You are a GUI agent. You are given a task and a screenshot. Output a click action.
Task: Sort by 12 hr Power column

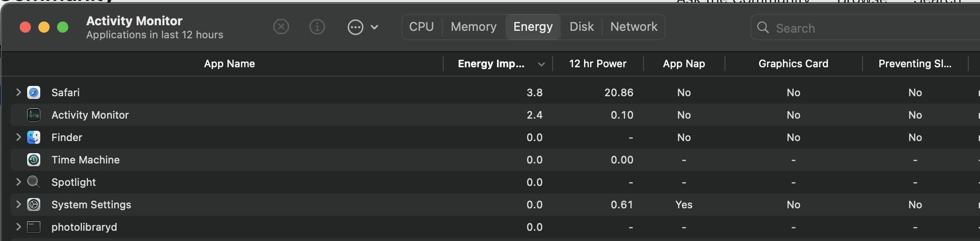click(x=598, y=64)
